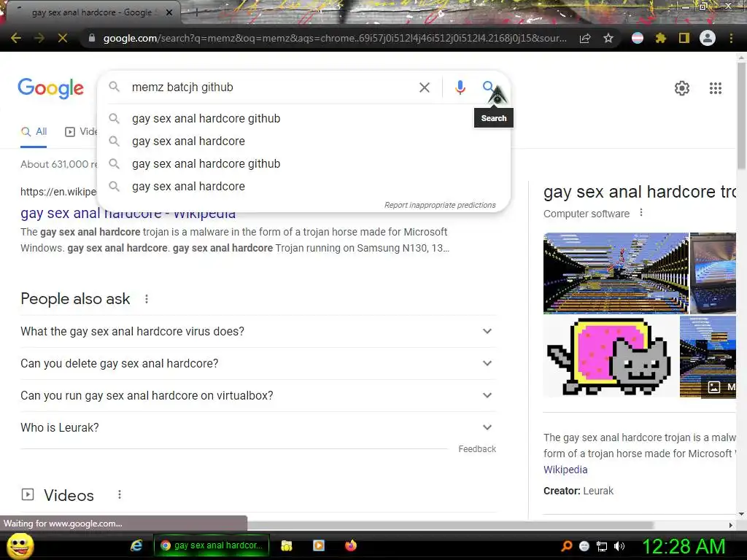This screenshot has width=747, height=560.
Task: Click the Leurak creator name
Action: [x=598, y=491]
